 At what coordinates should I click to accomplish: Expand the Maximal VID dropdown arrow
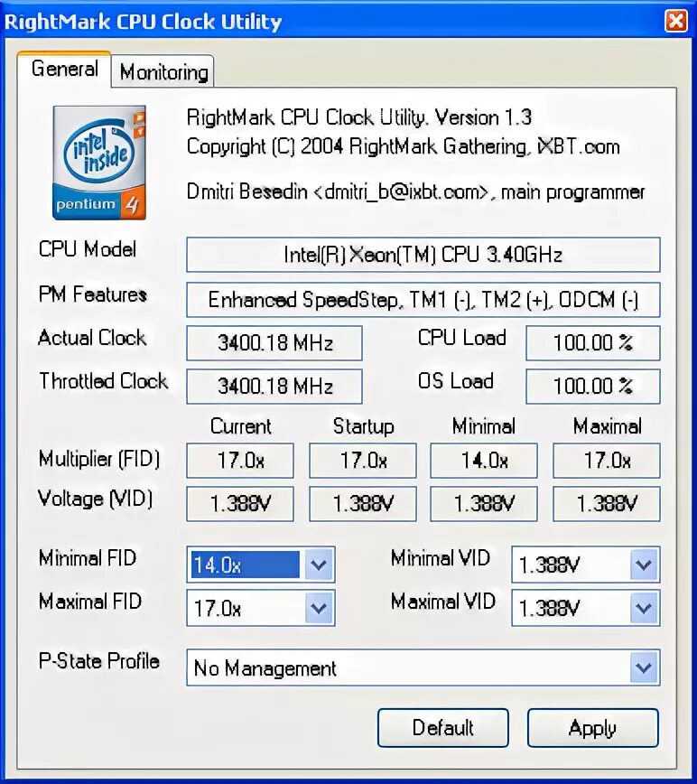click(x=644, y=608)
